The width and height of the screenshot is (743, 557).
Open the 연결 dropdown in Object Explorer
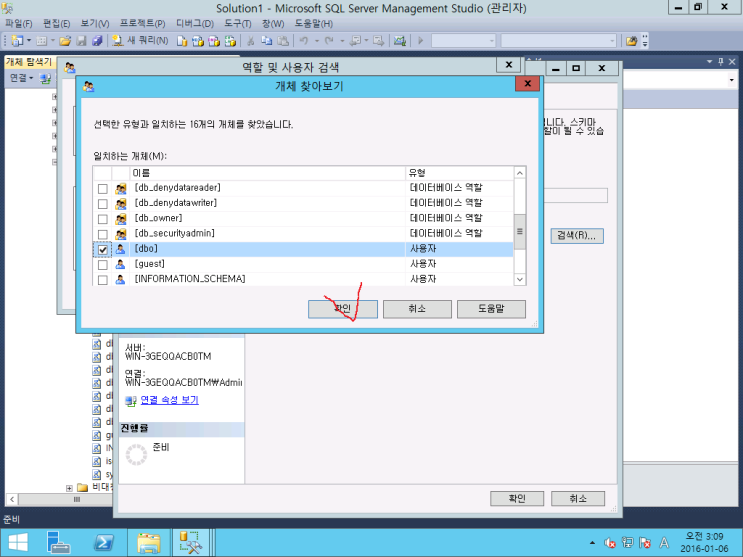22,78
